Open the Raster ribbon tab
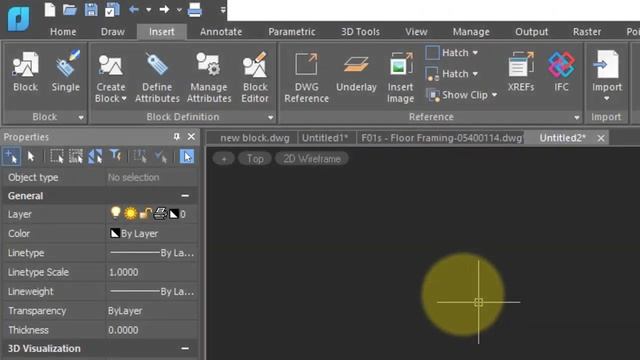The height and width of the screenshot is (360, 640). 587,32
